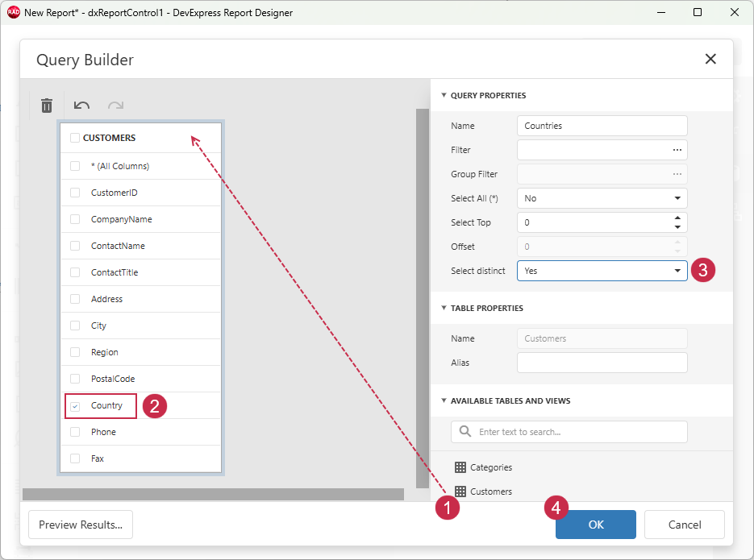This screenshot has height=560, width=754.
Task: Click the disabled table Name field Customers
Action: coord(602,338)
